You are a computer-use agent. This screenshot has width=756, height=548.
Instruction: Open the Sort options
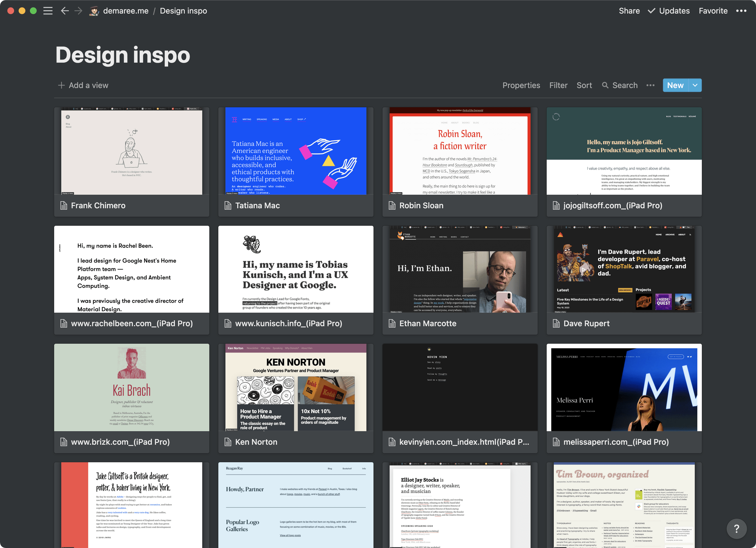(x=584, y=85)
